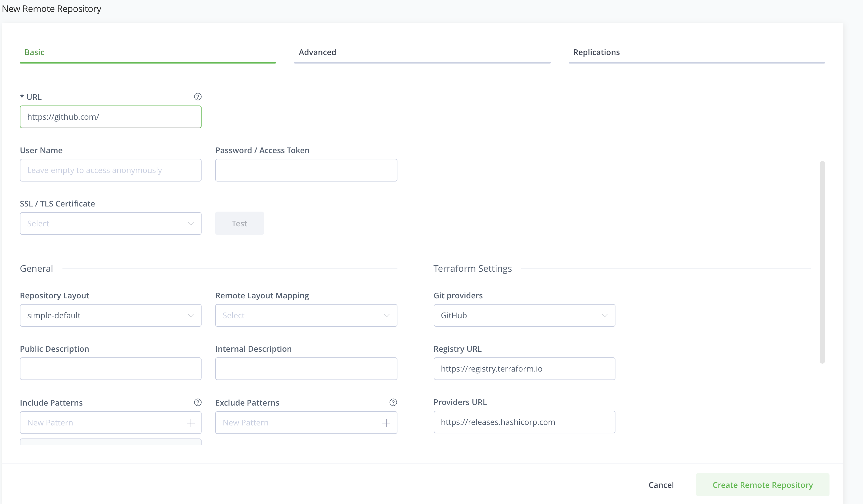This screenshot has height=504, width=863.
Task: Click the Include Patterns help icon
Action: pos(198,402)
